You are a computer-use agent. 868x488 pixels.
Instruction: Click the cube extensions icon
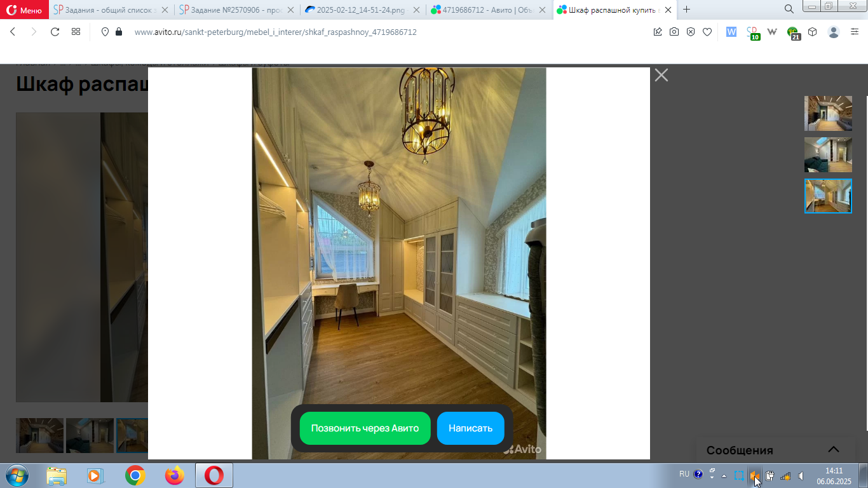pyautogui.click(x=812, y=32)
